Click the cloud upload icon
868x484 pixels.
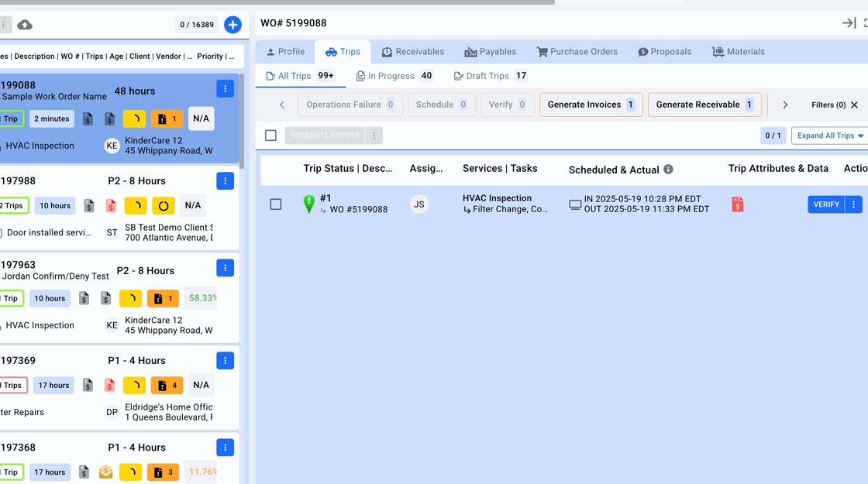[x=25, y=25]
